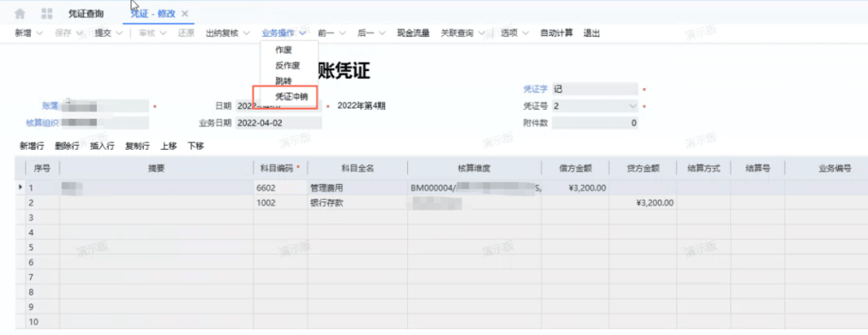Screen dimensions: 868x335
Task: Click the 提交 toolbar button
Action: (103, 33)
